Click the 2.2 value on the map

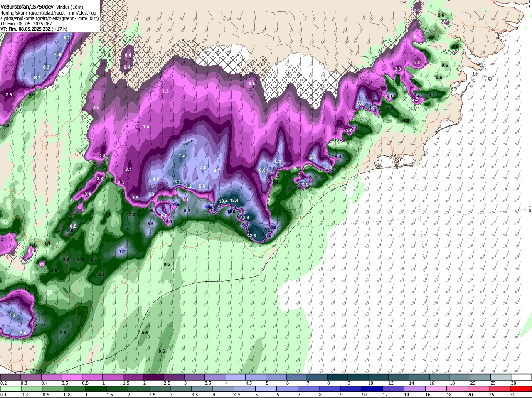pyautogui.click(x=80, y=260)
